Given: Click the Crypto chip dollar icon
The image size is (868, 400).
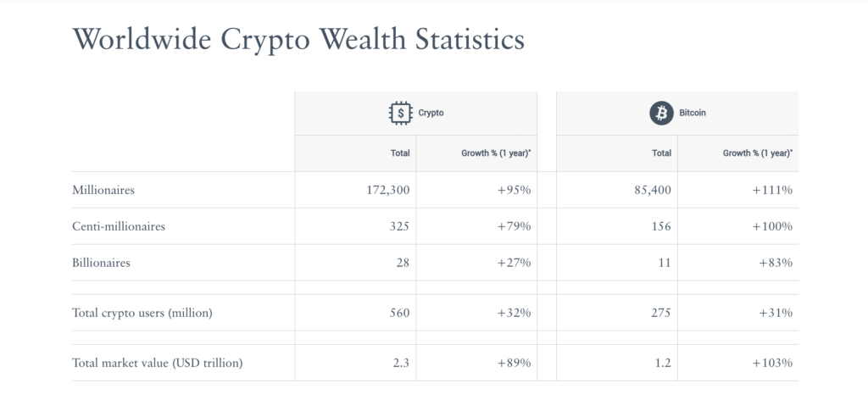Looking at the screenshot, I should pos(400,113).
